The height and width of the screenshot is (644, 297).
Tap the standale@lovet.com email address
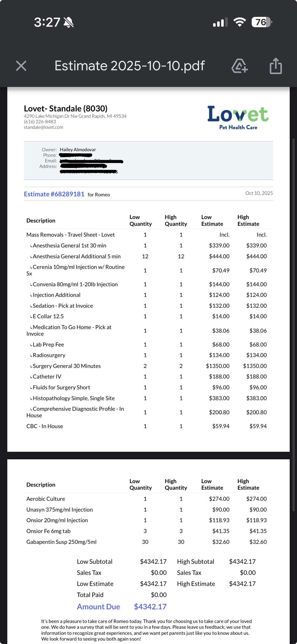click(44, 127)
